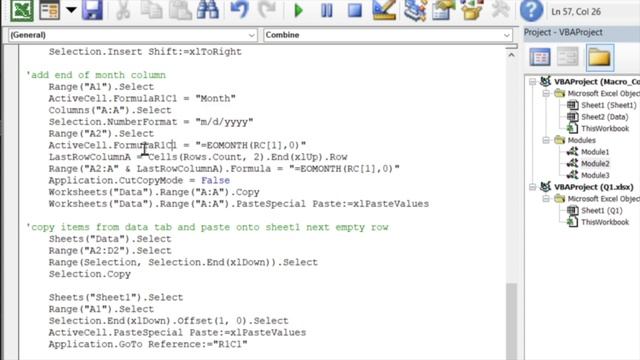This screenshot has width=640, height=360.
Task: Click the 'add end of month column comment
Action: click(x=96, y=75)
